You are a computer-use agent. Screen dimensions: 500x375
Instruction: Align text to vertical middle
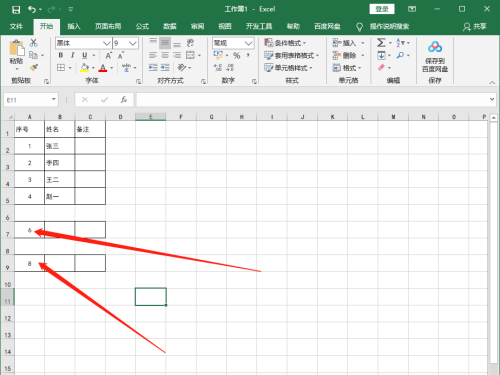pos(165,43)
